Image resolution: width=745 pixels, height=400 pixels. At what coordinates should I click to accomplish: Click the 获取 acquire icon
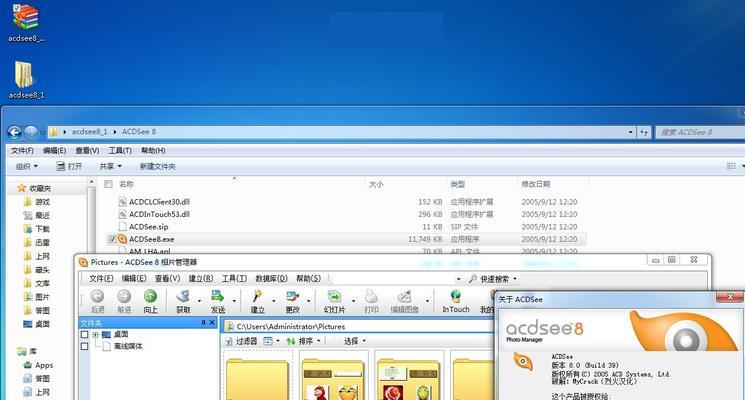coord(183,296)
